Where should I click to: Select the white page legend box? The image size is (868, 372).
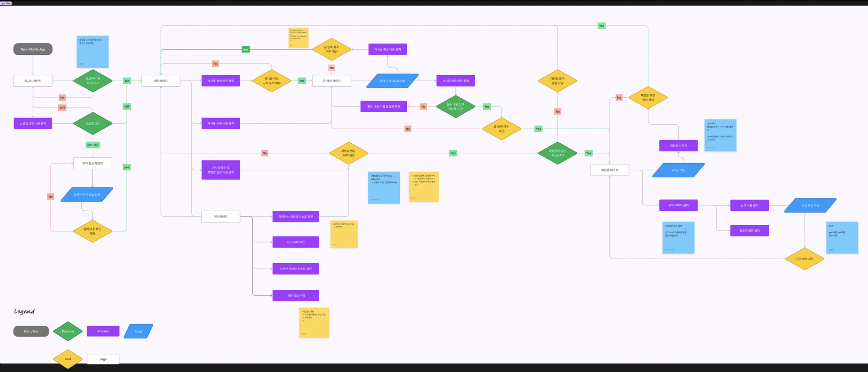[103, 359]
